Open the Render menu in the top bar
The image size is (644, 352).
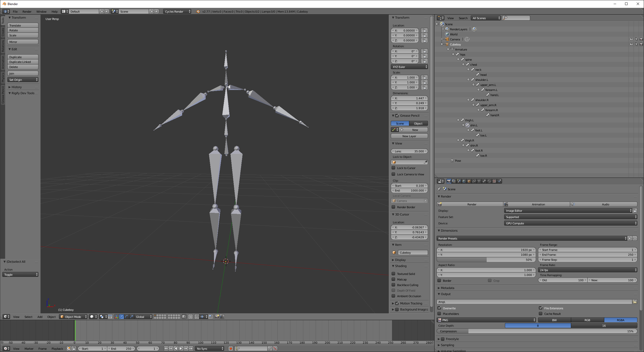[27, 11]
